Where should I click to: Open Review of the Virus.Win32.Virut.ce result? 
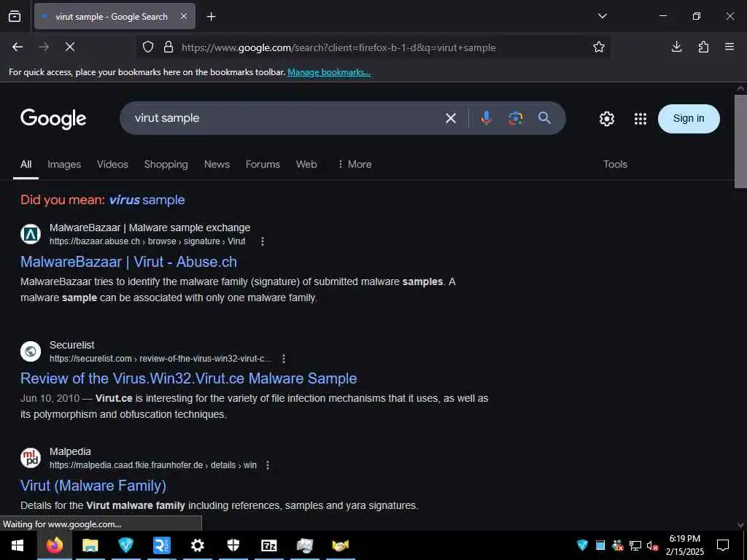(189, 378)
